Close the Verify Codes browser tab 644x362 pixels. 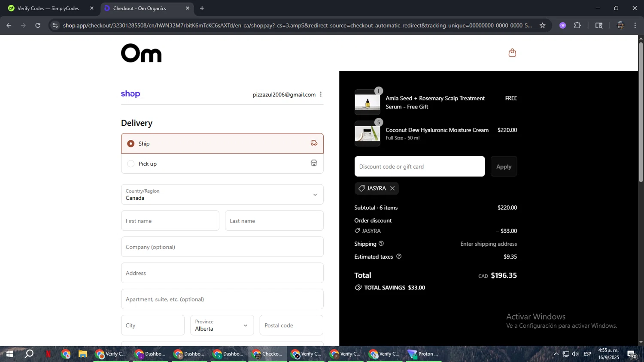tap(91, 8)
